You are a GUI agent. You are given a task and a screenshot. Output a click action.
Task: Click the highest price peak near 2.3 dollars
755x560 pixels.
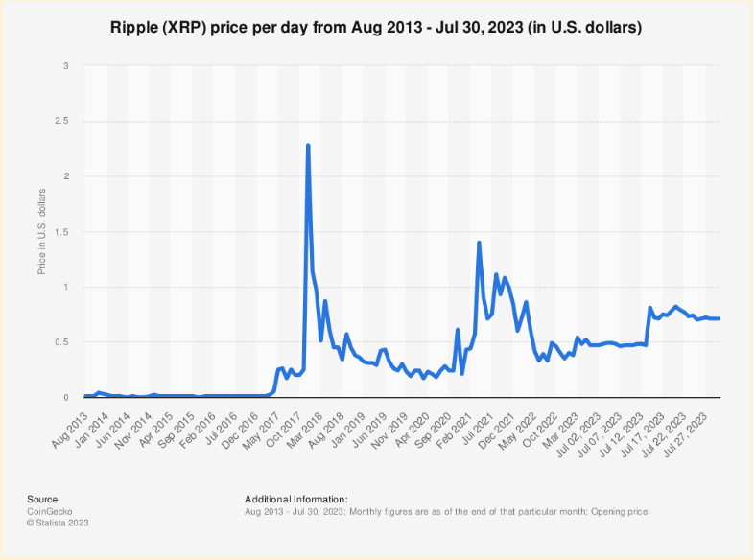307,146
